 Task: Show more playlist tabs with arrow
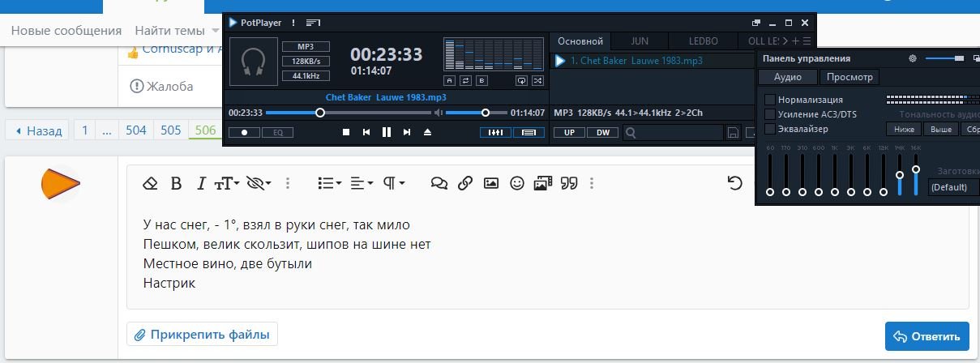pos(785,41)
